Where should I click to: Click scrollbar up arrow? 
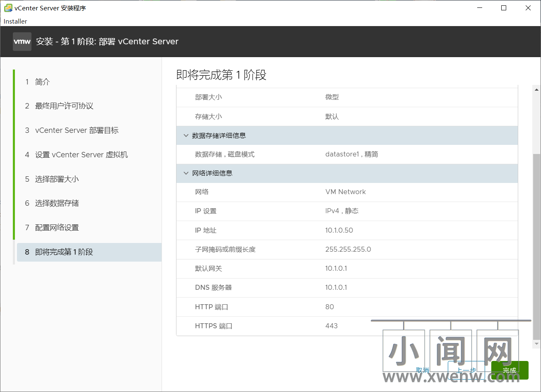pyautogui.click(x=536, y=89)
